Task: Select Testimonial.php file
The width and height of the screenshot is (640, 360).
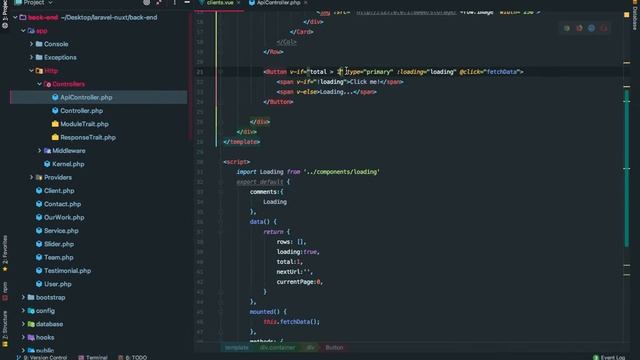Action: coord(67,271)
